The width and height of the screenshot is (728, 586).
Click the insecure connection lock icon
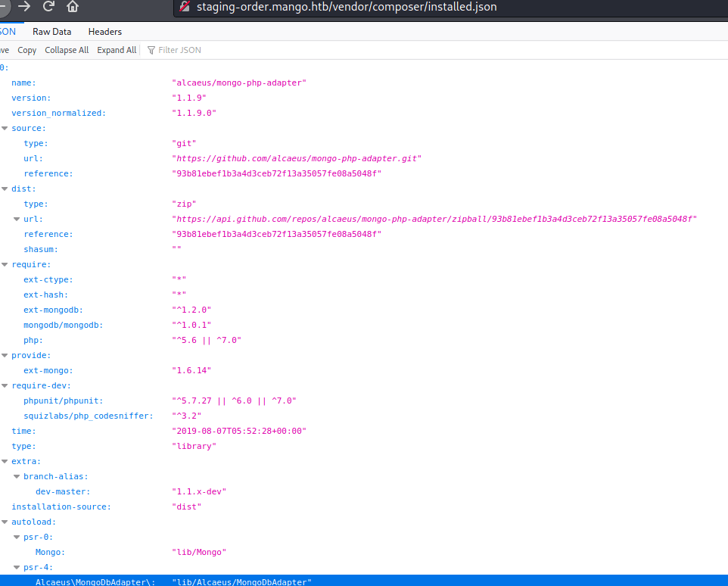coord(184,7)
